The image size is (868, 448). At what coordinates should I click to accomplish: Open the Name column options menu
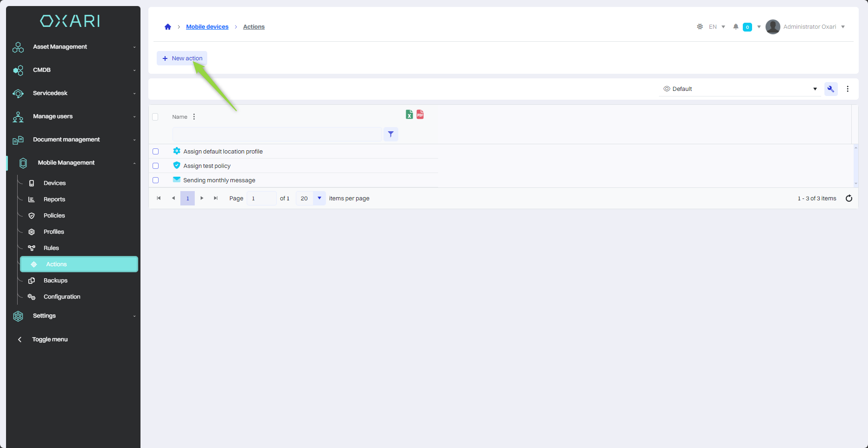[x=194, y=117]
